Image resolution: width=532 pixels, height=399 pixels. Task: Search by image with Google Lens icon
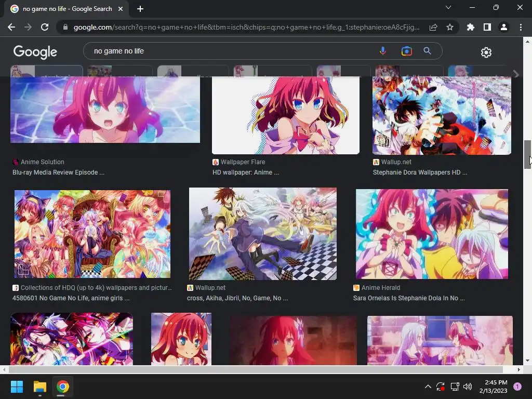click(x=406, y=51)
